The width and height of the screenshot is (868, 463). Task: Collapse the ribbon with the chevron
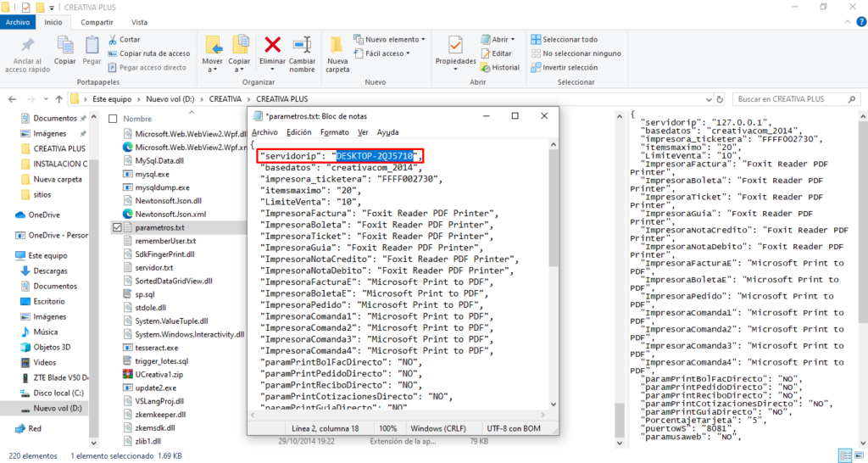[848, 22]
